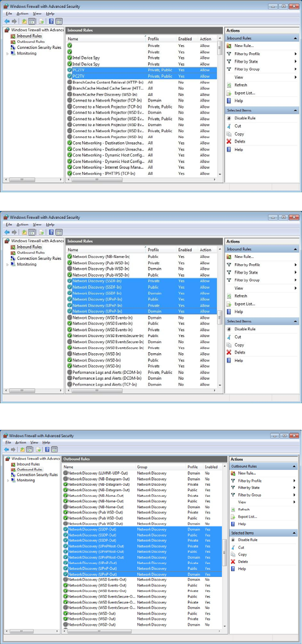Click New Rule icon in middle window's Actions pane
The height and width of the screenshot is (644, 302).
pos(229,257)
